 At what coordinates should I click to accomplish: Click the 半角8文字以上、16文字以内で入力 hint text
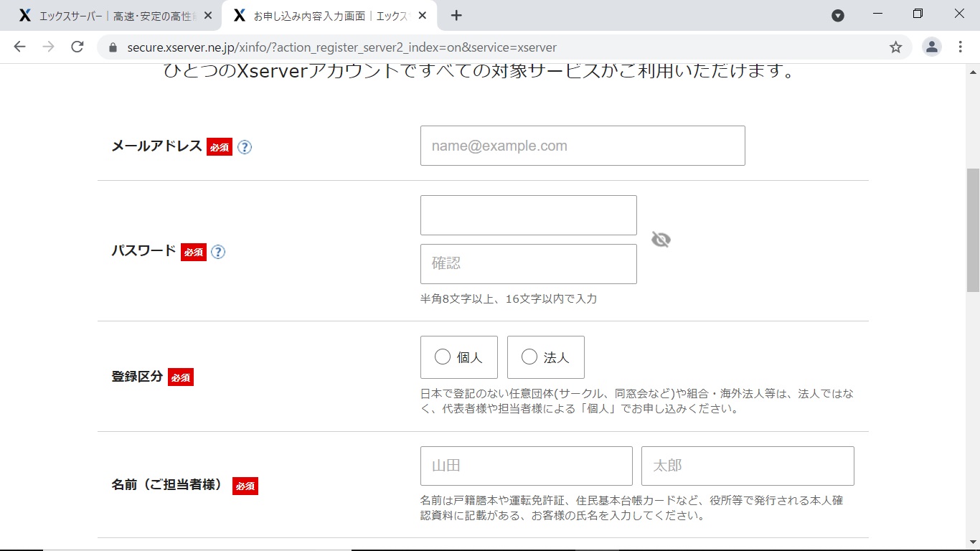click(509, 298)
